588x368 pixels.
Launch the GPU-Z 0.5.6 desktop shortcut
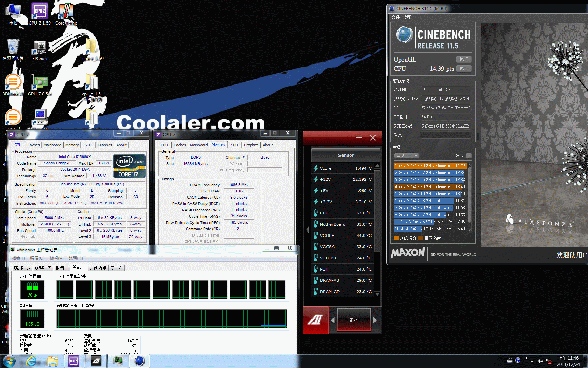tap(40, 85)
